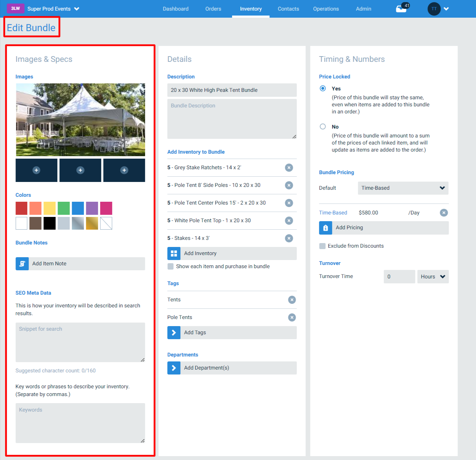Open the Contacts tab

coord(288,9)
